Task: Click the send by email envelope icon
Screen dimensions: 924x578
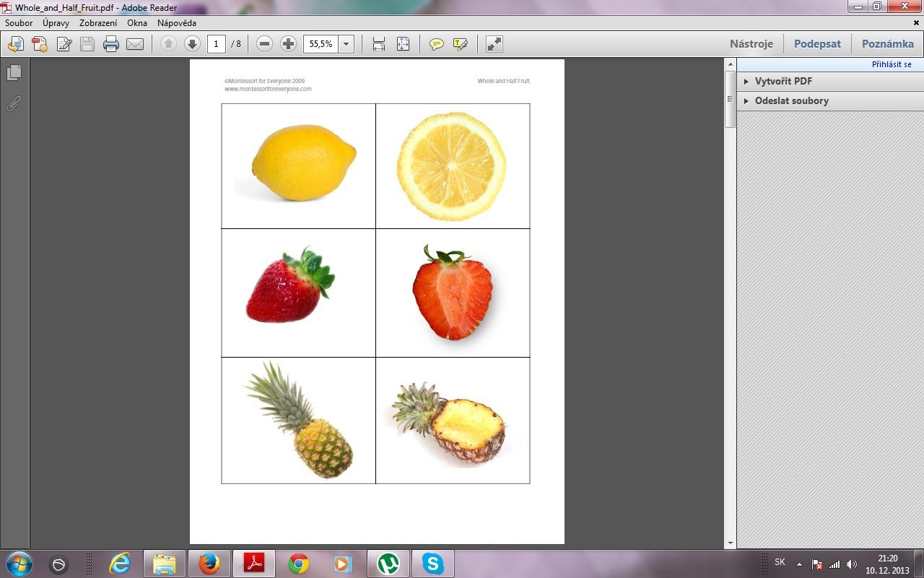Action: tap(135, 44)
